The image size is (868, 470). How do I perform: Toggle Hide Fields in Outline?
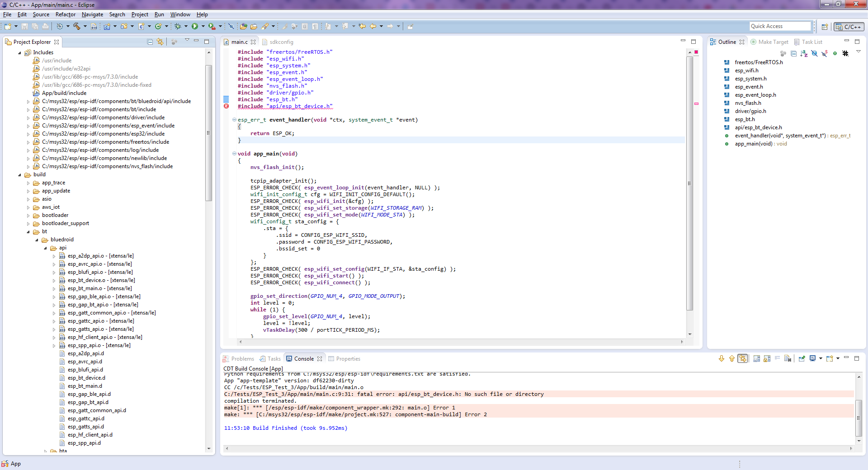(814, 53)
